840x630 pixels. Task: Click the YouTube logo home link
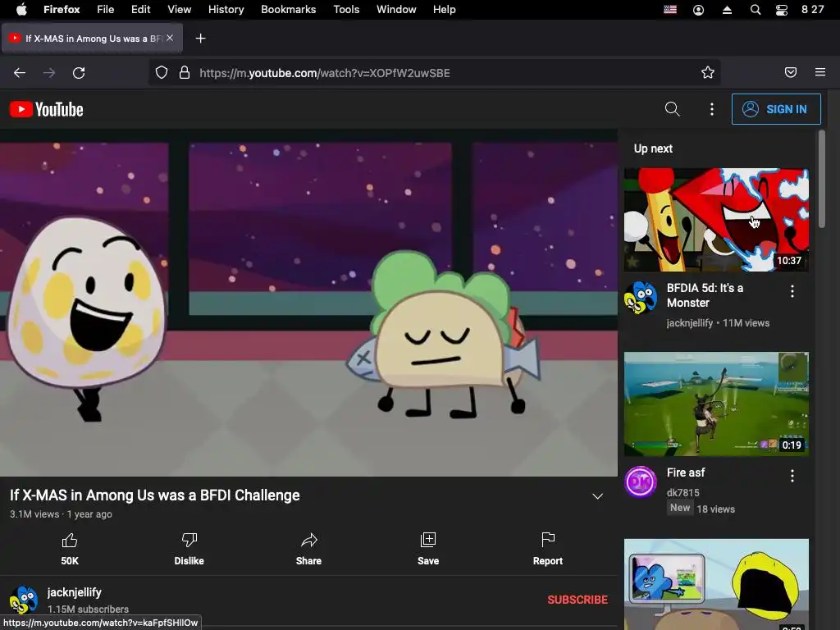[x=47, y=109]
